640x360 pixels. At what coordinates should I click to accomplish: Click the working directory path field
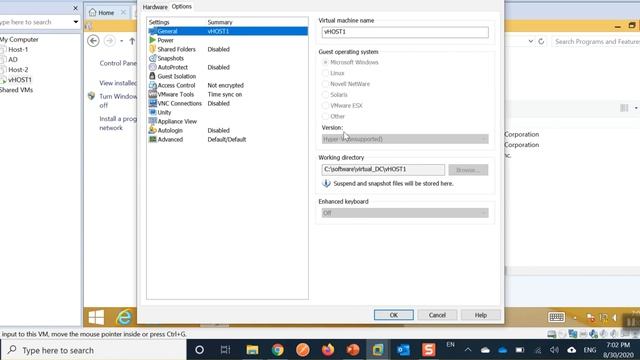tap(383, 169)
